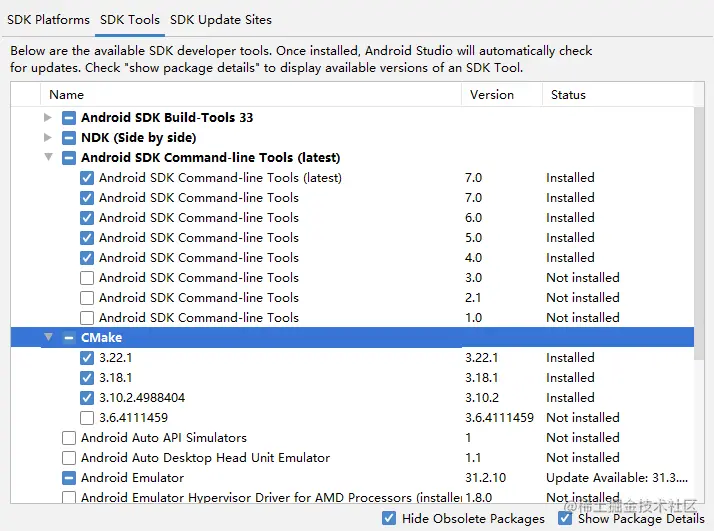
Task: Check Android Emulator Hypervisor Driver for AMD
Action: [69, 496]
